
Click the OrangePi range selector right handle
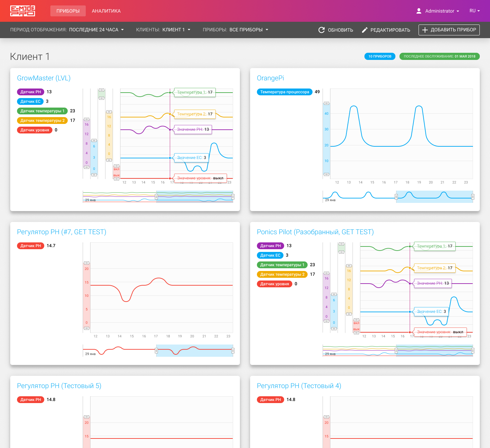pos(473,197)
